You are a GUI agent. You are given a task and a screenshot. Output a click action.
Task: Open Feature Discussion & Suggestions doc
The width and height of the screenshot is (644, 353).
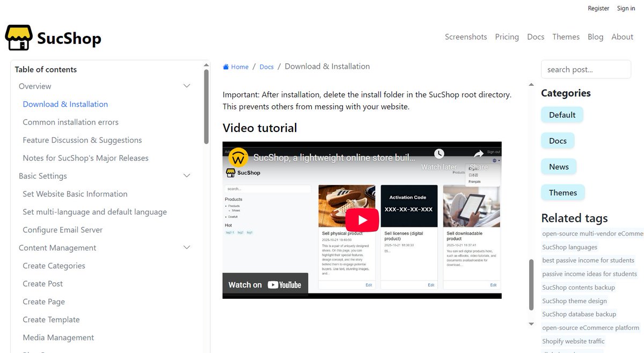coord(82,140)
